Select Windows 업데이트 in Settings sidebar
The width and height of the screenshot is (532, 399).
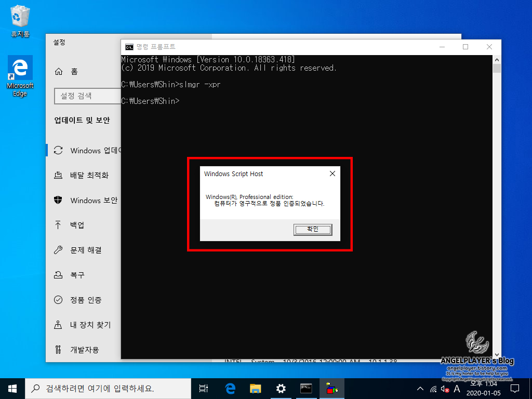click(84, 150)
